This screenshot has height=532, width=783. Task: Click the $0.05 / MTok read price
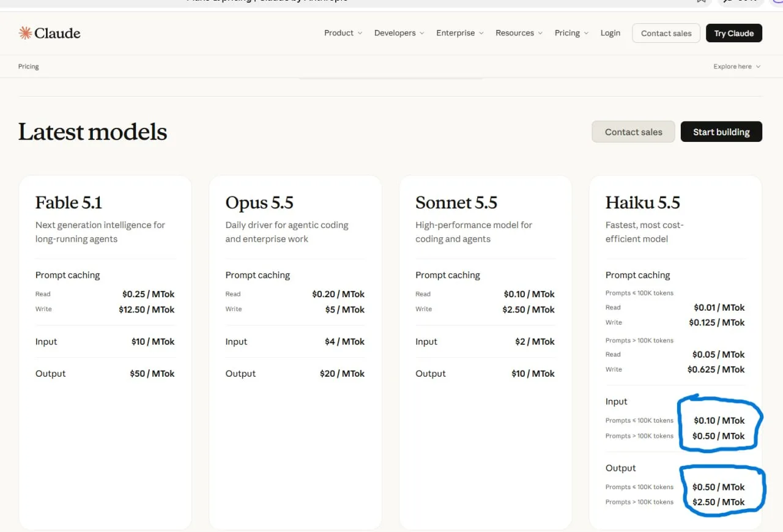(719, 355)
